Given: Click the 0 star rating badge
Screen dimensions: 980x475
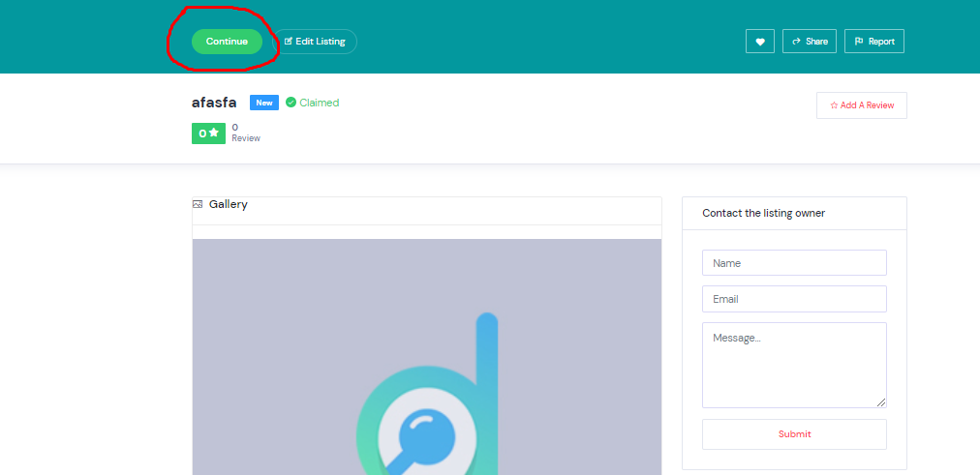Looking at the screenshot, I should [208, 133].
